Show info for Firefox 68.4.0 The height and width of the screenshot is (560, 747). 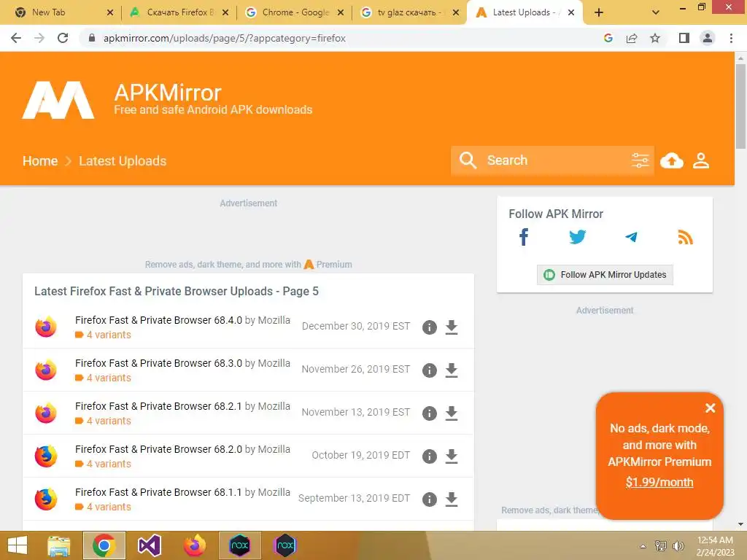[x=429, y=327]
